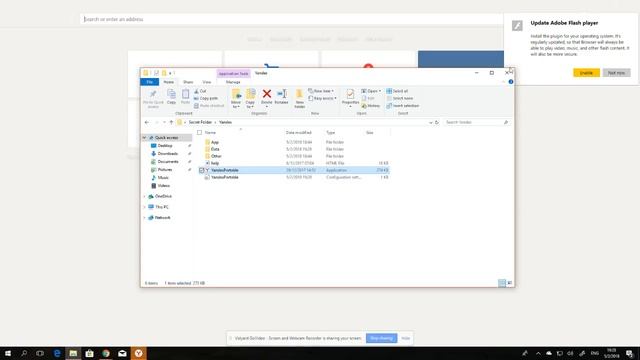Open Microsoft Edge from the taskbar
This screenshot has height=360, width=640.
pyautogui.click(x=57, y=353)
